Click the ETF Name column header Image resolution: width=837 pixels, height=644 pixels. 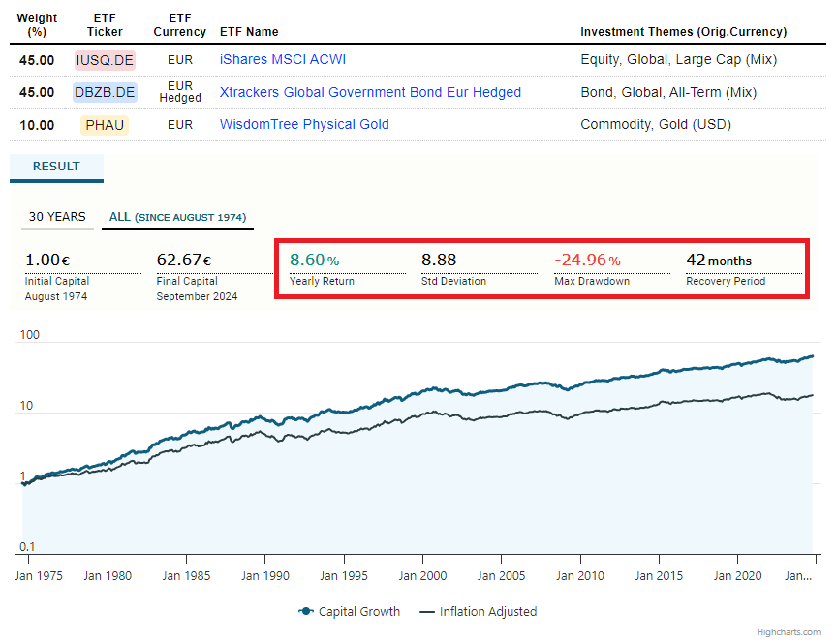[x=249, y=32]
